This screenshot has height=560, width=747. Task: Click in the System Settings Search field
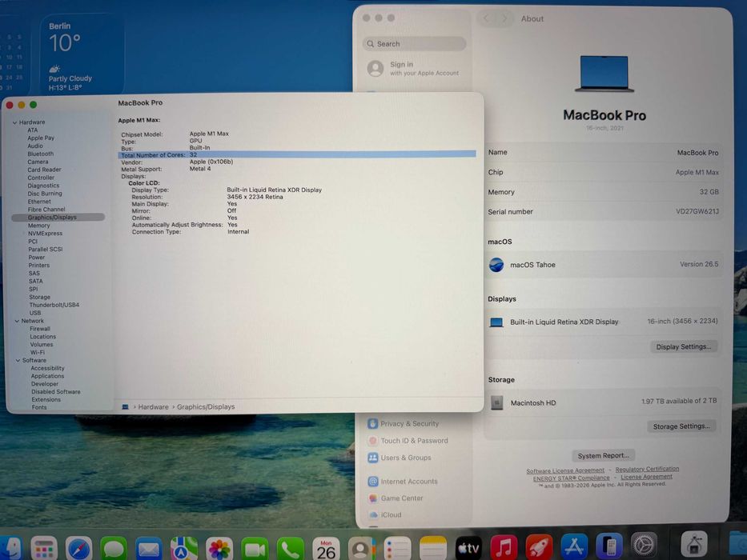point(414,43)
